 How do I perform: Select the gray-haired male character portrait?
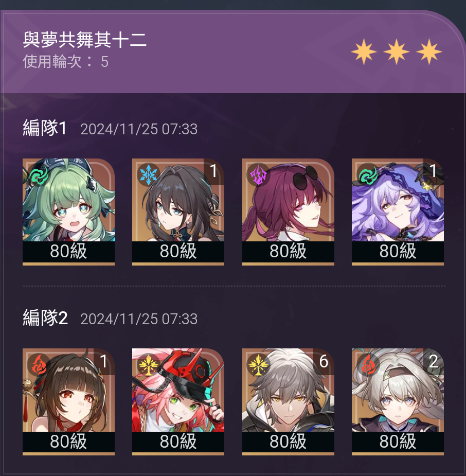[288, 401]
